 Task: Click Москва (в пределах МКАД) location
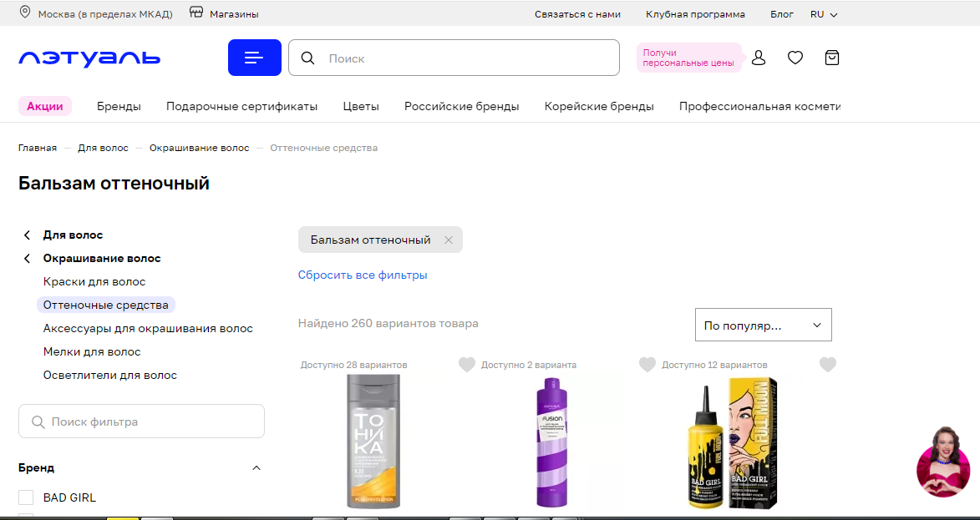[105, 13]
